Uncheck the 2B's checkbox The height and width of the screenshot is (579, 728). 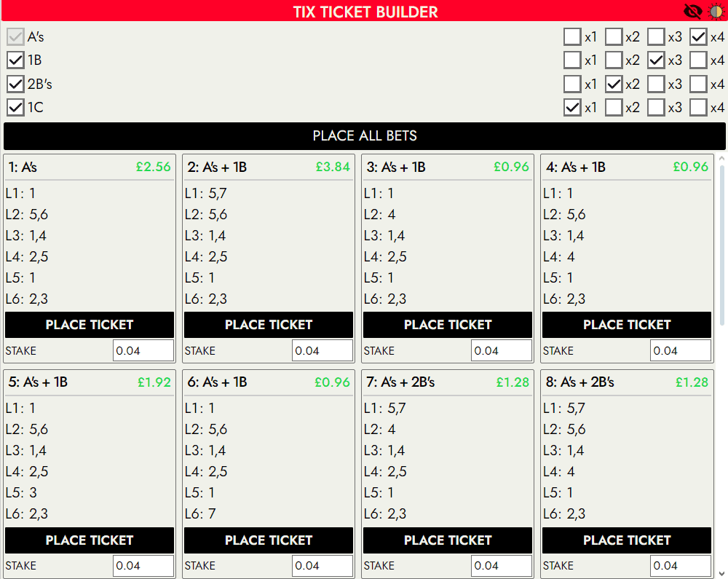[15, 84]
